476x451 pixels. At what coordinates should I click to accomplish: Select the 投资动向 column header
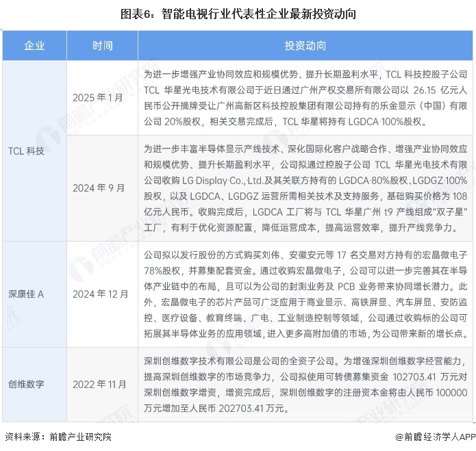[x=305, y=45]
